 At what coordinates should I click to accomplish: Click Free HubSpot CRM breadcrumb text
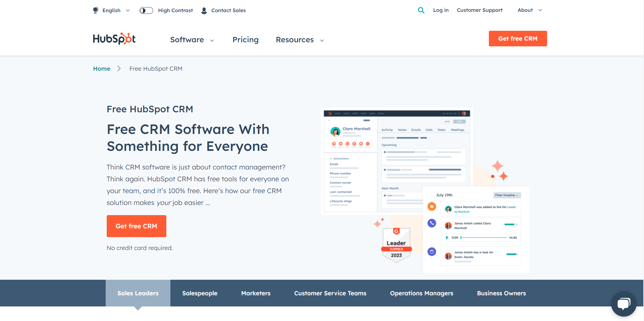156,69
